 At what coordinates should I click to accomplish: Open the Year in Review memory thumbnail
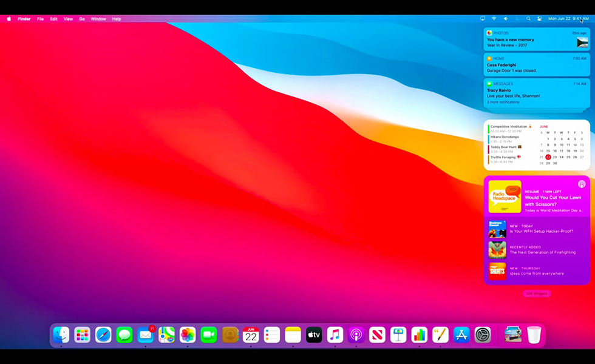(x=582, y=42)
